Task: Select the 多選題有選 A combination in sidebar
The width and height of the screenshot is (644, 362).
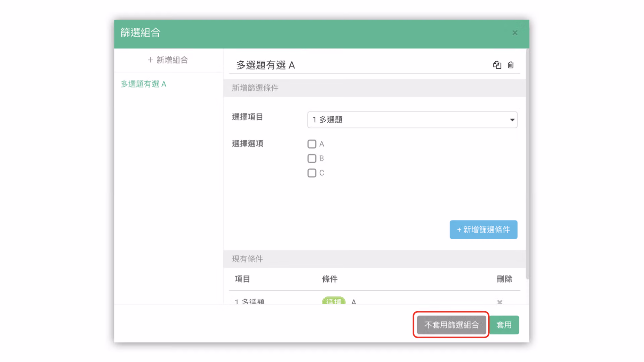Action: click(144, 84)
